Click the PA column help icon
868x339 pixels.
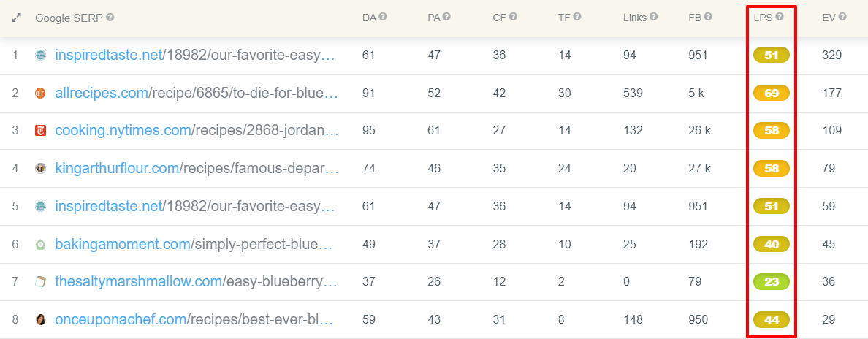(446, 18)
